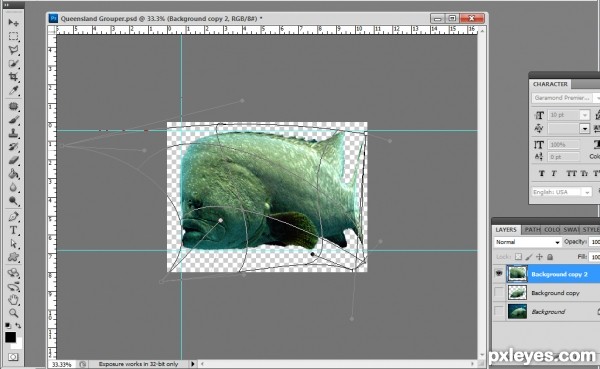Select the Path Selection tool
The image size is (600, 369).
click(13, 243)
